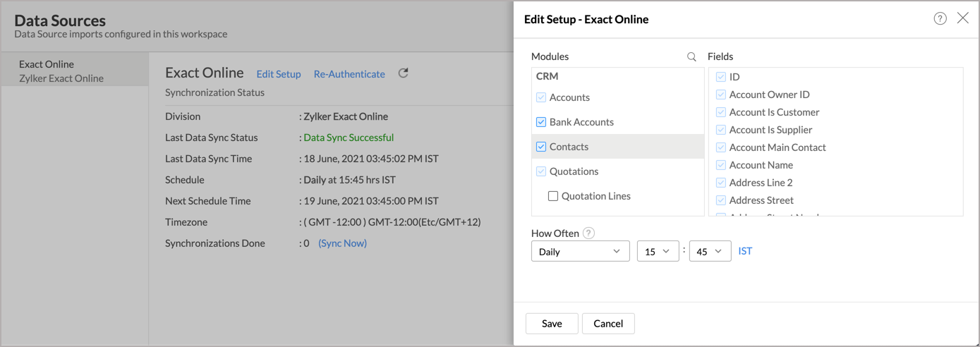The width and height of the screenshot is (980, 347).
Task: Click the '19 June, 2021 03:45:00 PM IST' time
Action: coord(371,201)
